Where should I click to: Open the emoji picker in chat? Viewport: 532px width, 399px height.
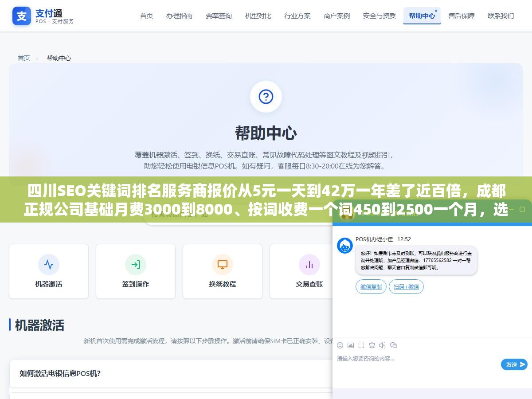pos(340,345)
